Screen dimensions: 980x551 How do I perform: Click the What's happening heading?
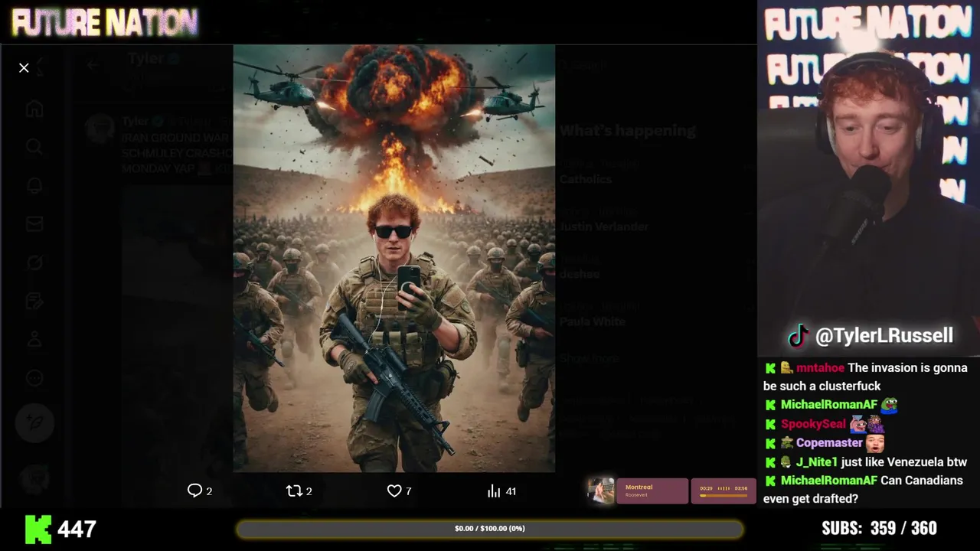(x=628, y=131)
